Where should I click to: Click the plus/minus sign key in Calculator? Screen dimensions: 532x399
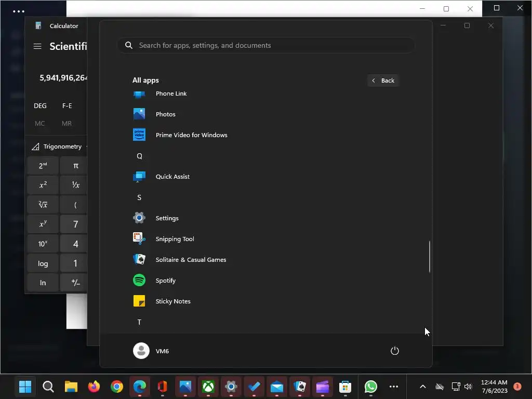[x=74, y=283]
